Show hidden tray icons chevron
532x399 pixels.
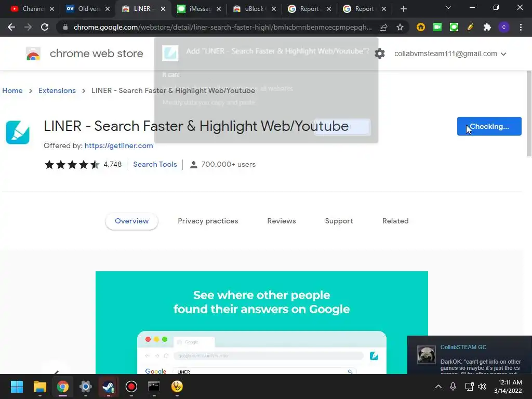(438, 387)
